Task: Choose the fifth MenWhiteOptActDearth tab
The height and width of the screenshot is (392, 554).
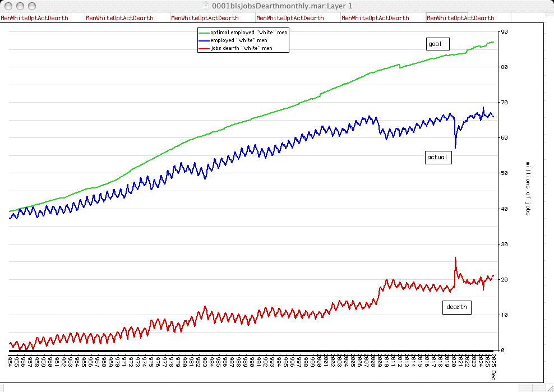Action: (375, 18)
